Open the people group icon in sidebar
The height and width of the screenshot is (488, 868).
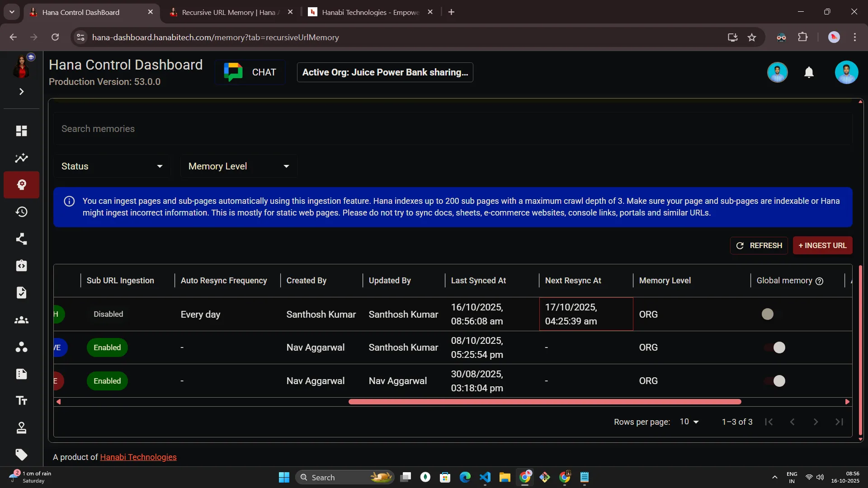pos(21,320)
